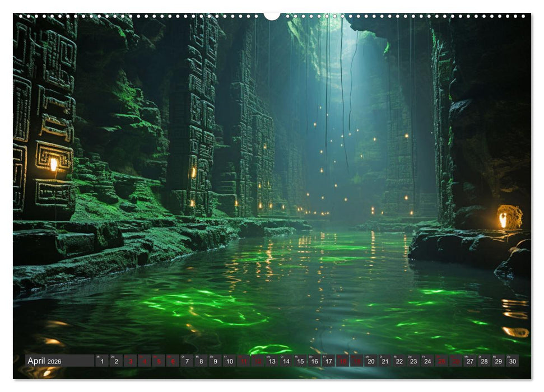Image resolution: width=544 pixels, height=392 pixels.
Task: Select day 14 in the date strip
Action: click(x=286, y=361)
